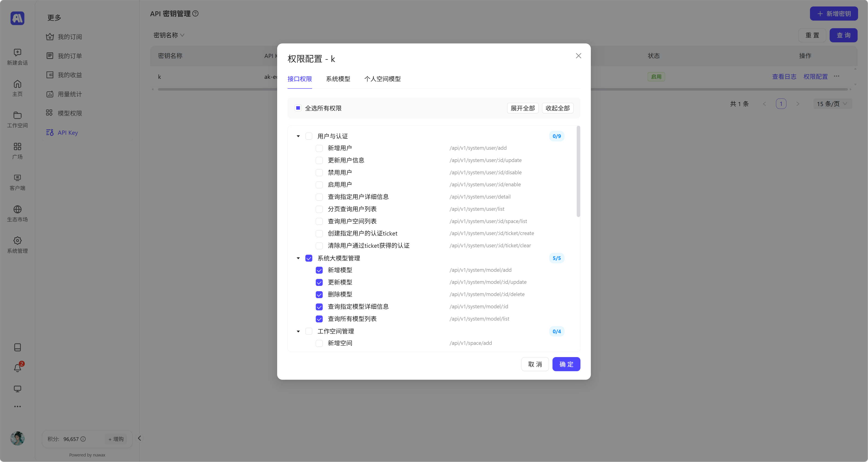The image size is (868, 462).
Task: Switch to 个人空间模型 tab
Action: pos(382,79)
